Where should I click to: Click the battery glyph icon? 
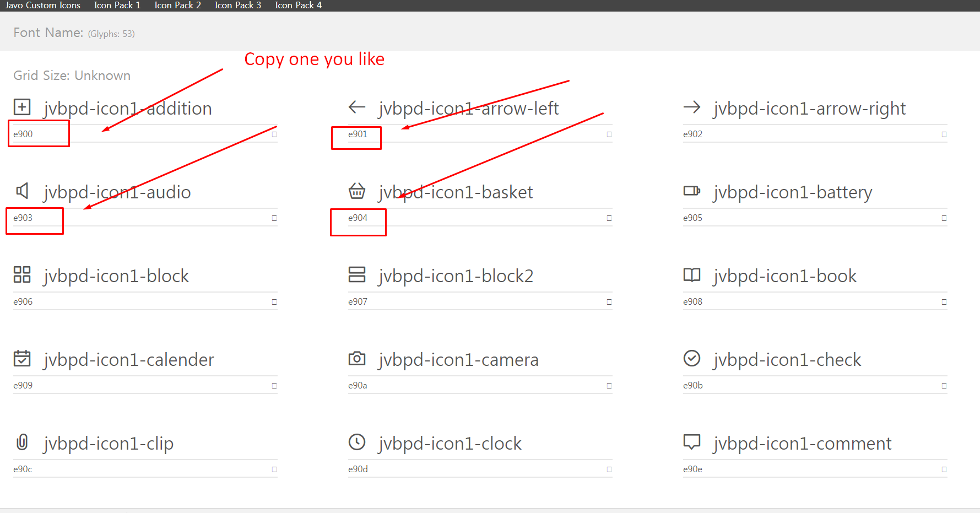coord(692,191)
